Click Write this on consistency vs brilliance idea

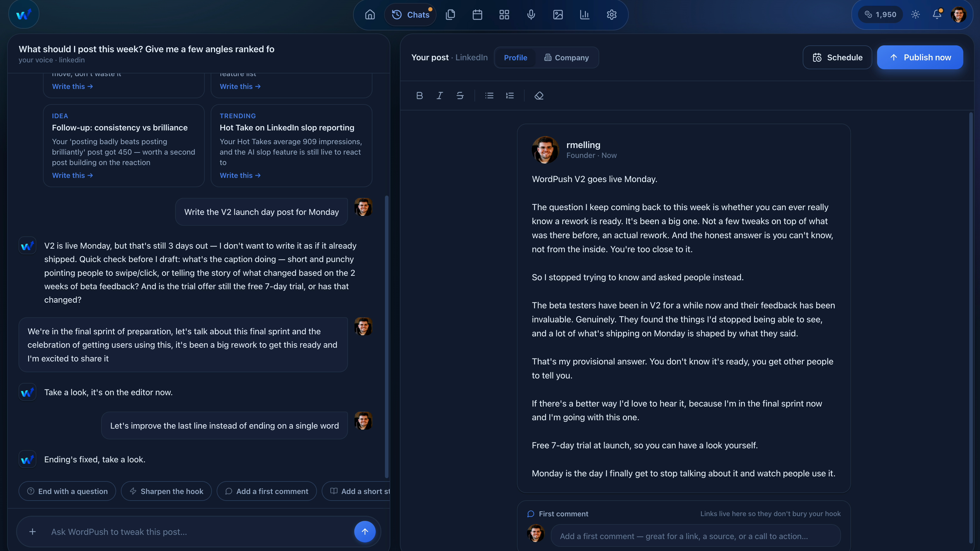(x=73, y=175)
